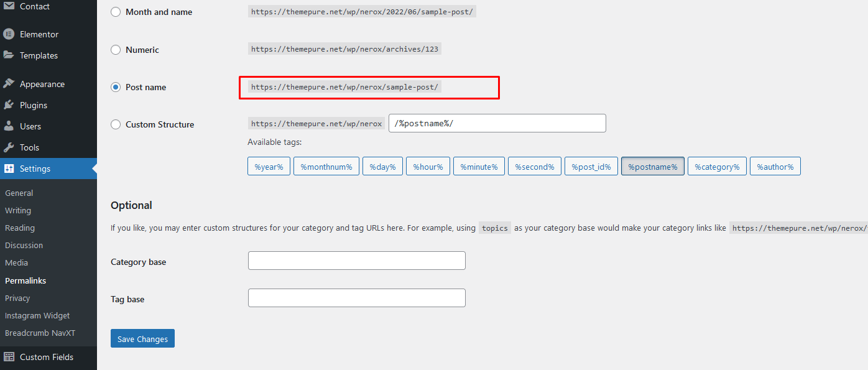Click the Custom Fields grid icon

click(9, 357)
